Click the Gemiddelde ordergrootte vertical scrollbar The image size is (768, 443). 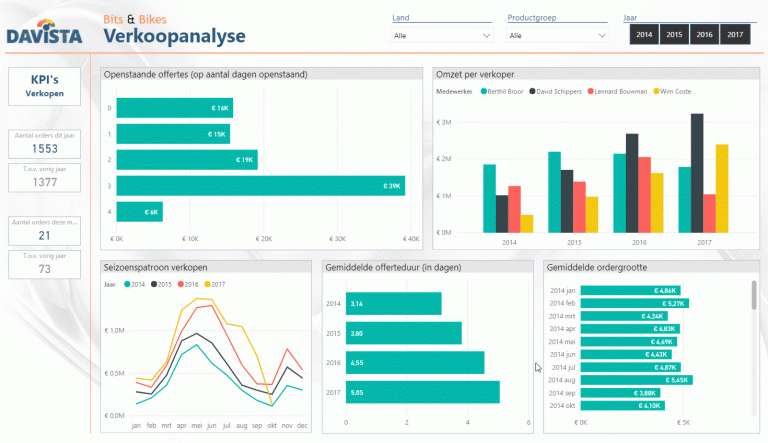(x=754, y=295)
